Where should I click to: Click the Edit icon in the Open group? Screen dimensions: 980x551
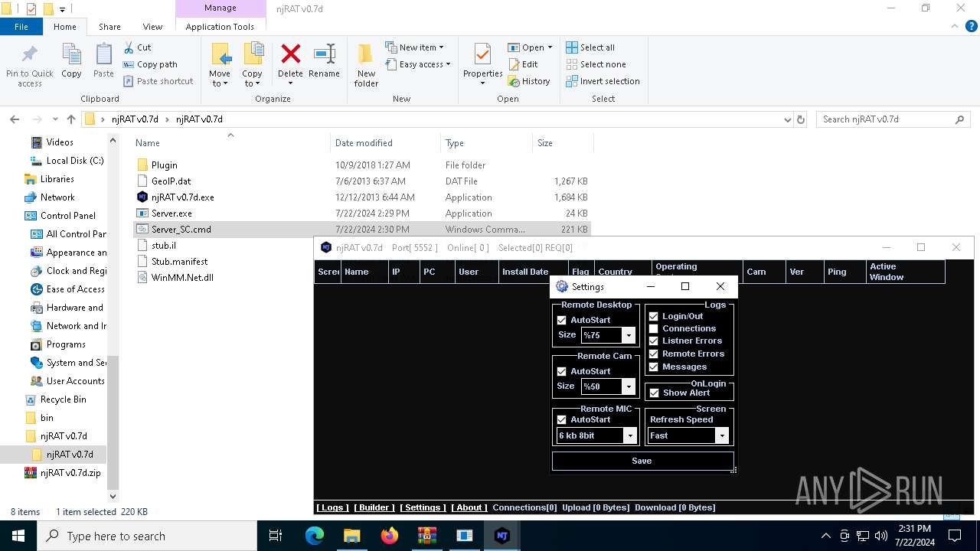pos(514,64)
